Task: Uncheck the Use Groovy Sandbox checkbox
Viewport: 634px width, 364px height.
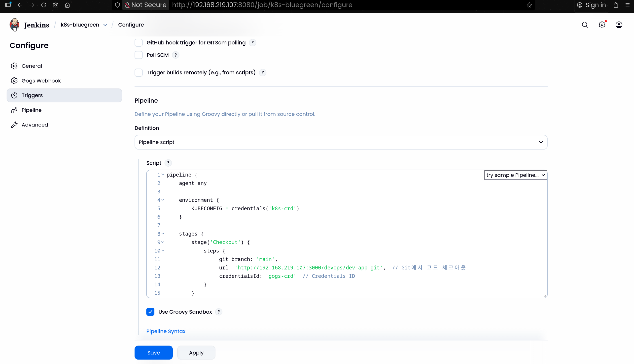Action: coord(150,312)
